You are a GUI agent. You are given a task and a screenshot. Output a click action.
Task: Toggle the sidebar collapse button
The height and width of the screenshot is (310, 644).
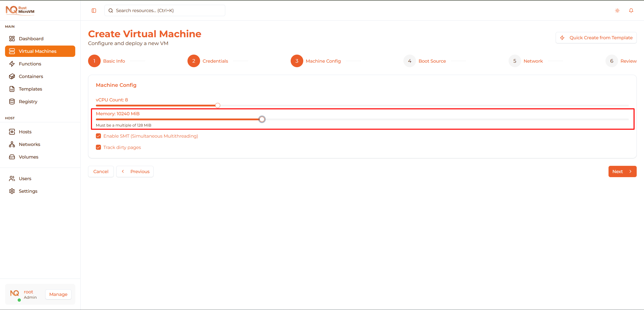coord(94,10)
